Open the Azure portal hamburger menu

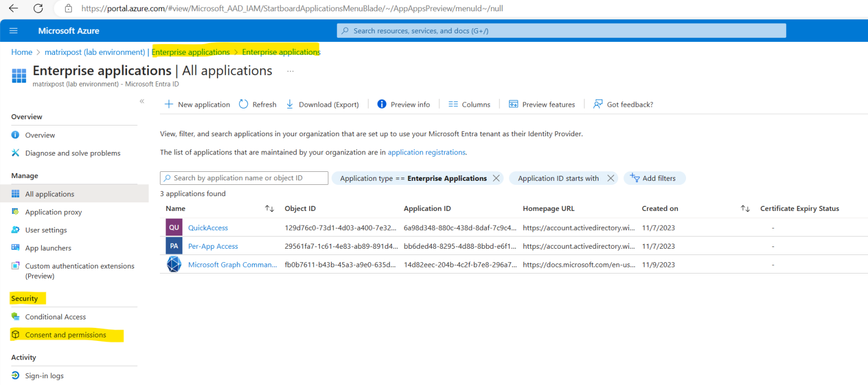[x=14, y=31]
